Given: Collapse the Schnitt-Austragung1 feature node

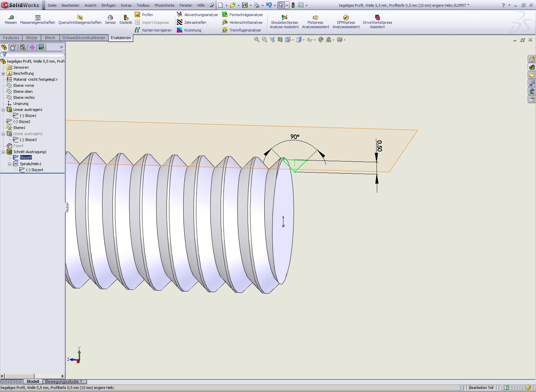Looking at the screenshot, I should click(3, 152).
